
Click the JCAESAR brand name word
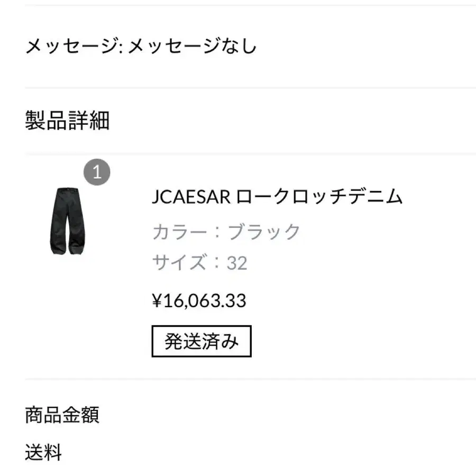click(x=191, y=197)
